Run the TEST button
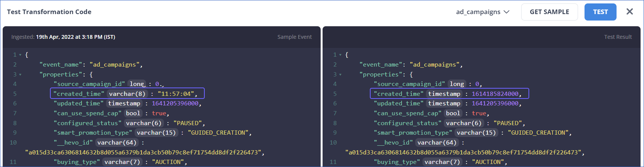This screenshot has width=644, height=167. pyautogui.click(x=601, y=12)
